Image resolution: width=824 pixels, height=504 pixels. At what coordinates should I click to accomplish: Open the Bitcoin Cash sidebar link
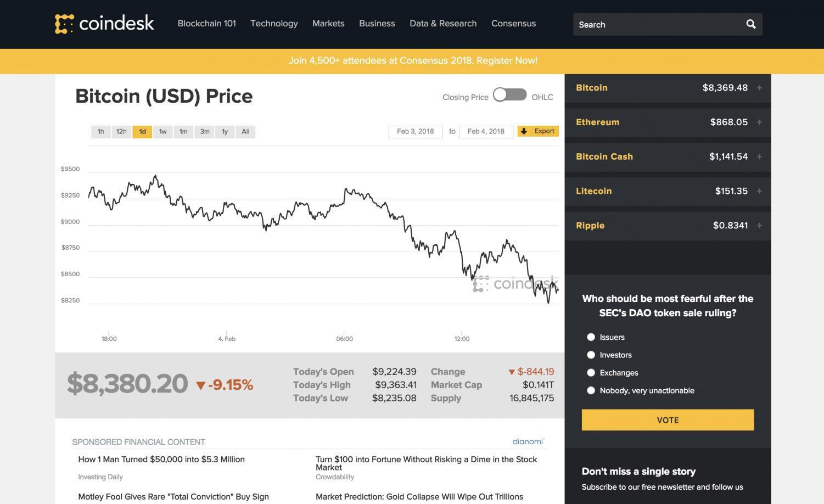[x=604, y=156]
